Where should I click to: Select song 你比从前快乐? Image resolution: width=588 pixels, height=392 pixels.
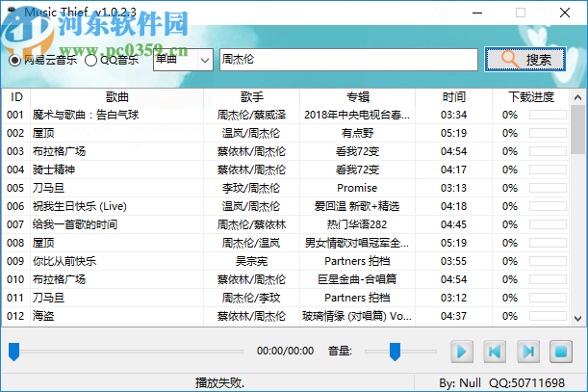(x=64, y=261)
